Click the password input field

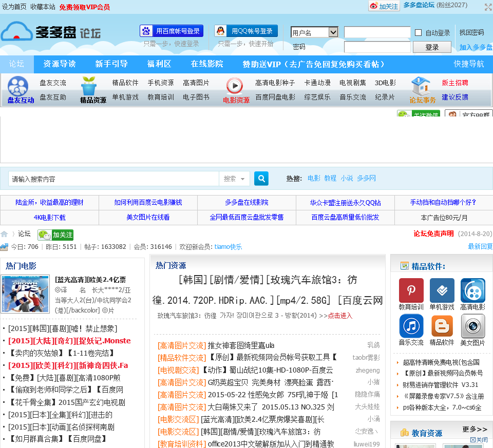(x=377, y=47)
